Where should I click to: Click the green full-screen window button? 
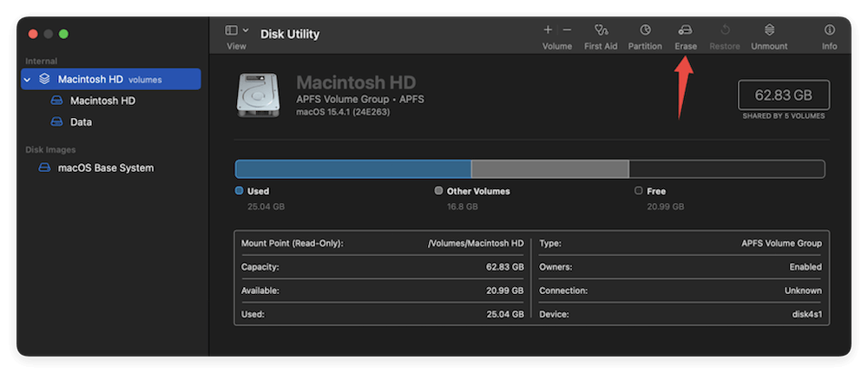coord(63,34)
